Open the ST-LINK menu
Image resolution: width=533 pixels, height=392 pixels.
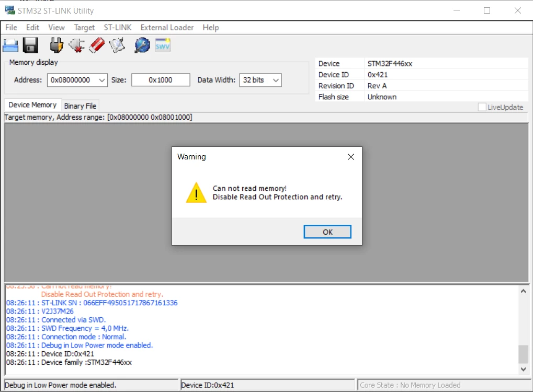(118, 28)
